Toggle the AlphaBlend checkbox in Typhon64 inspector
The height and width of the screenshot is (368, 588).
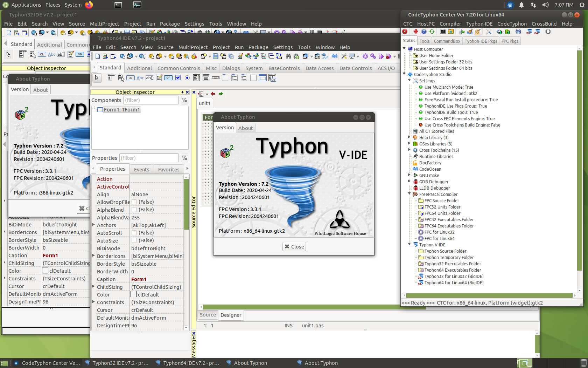point(134,210)
